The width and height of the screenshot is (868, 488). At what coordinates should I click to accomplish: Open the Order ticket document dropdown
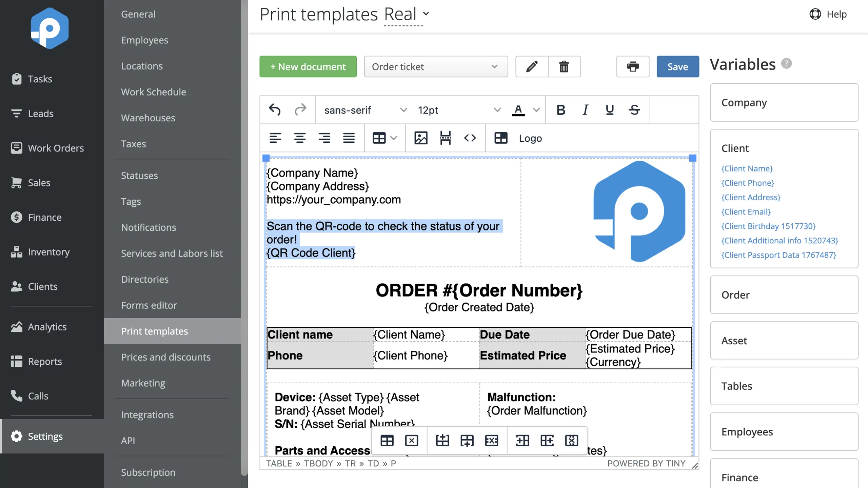[x=436, y=66]
